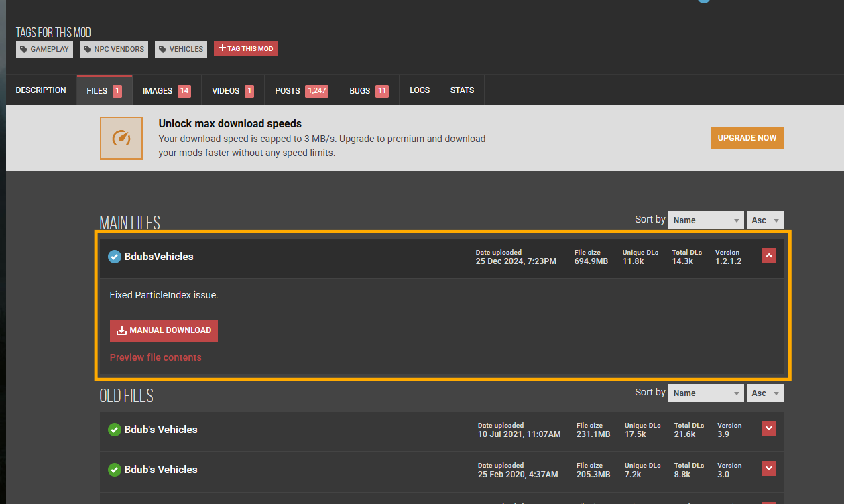Click the 694.9MB file size value
Viewport: 844px width, 504px height.
click(591, 261)
